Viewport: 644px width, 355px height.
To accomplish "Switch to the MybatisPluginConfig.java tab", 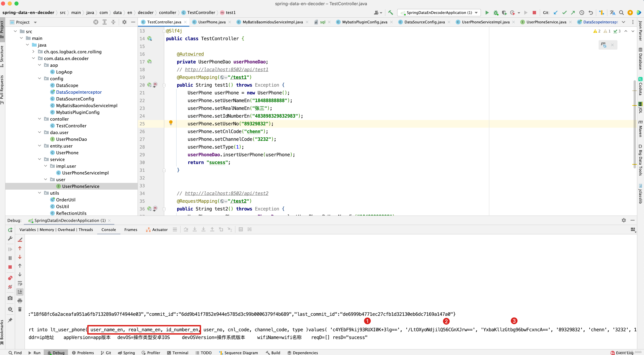I will pos(365,22).
